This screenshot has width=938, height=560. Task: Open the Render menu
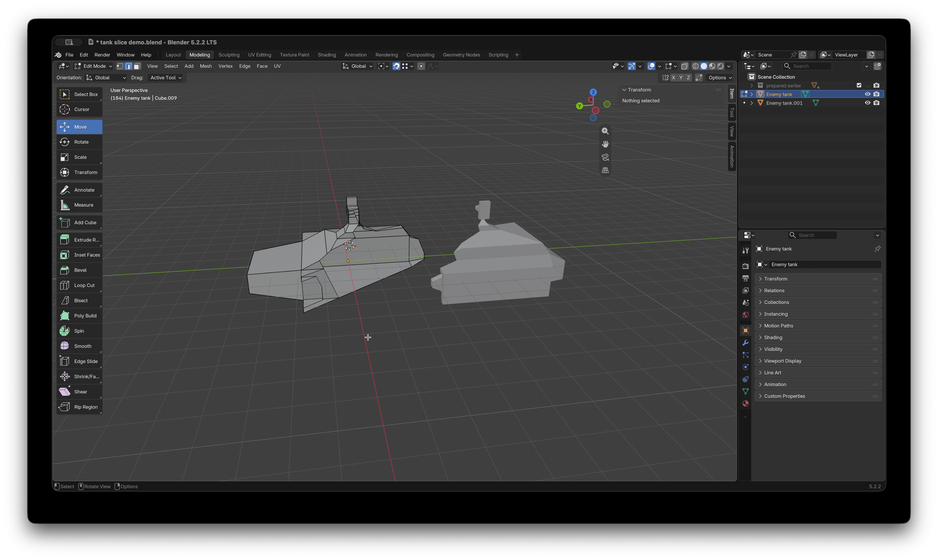tap(102, 55)
